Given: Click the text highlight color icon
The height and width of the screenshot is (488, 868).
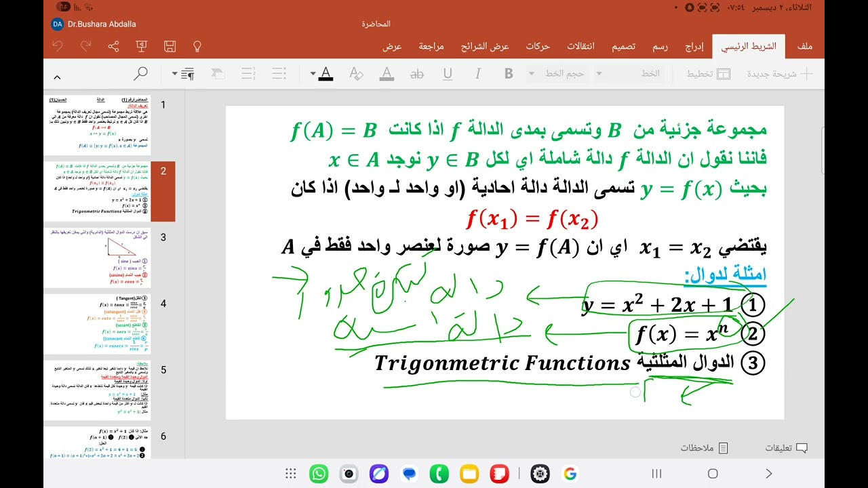Looking at the screenshot, I should point(387,73).
